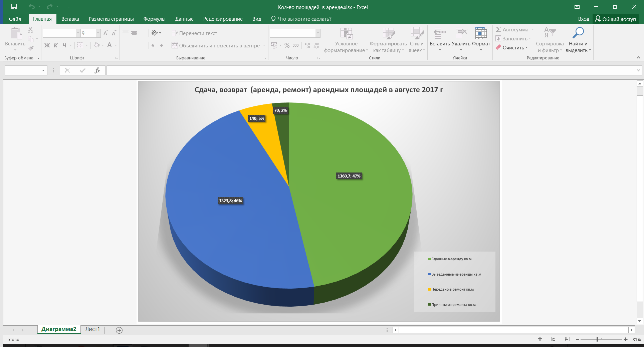Switch to the Вставка ribbon tab
644x347 pixels.
click(x=70, y=19)
